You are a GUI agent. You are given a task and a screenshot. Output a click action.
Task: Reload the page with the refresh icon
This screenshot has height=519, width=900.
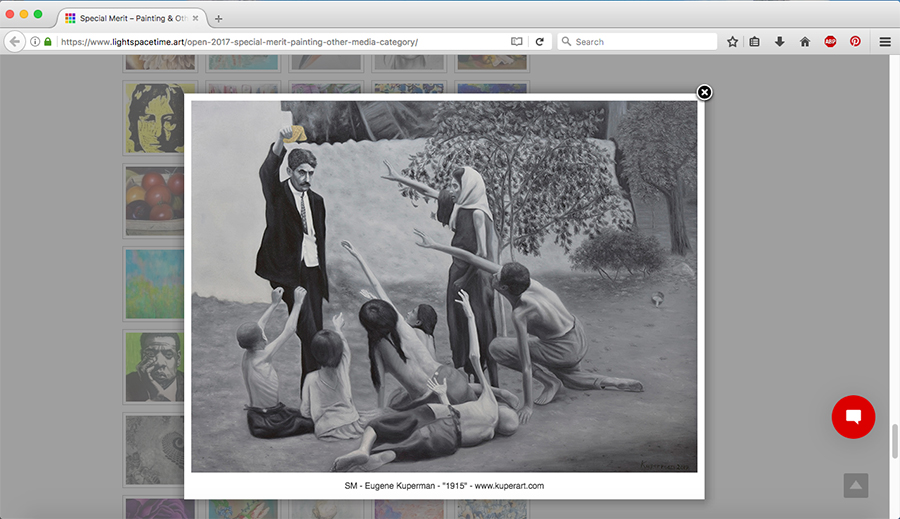tap(540, 41)
